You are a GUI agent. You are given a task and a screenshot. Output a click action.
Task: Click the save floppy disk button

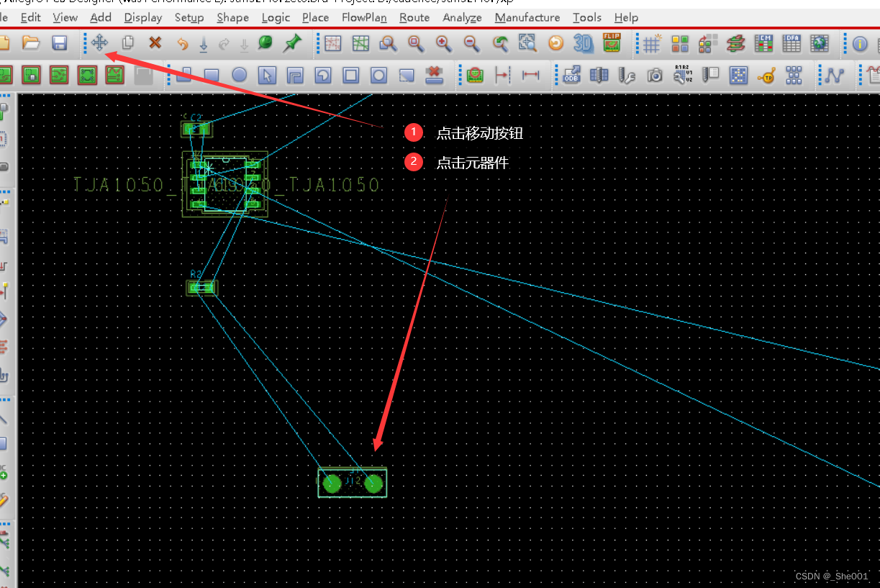(x=60, y=43)
